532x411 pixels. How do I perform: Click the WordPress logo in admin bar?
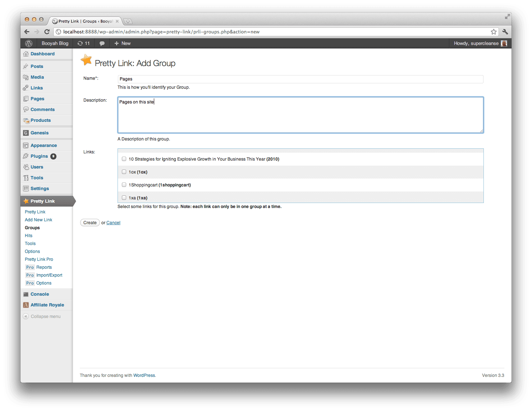(x=29, y=43)
